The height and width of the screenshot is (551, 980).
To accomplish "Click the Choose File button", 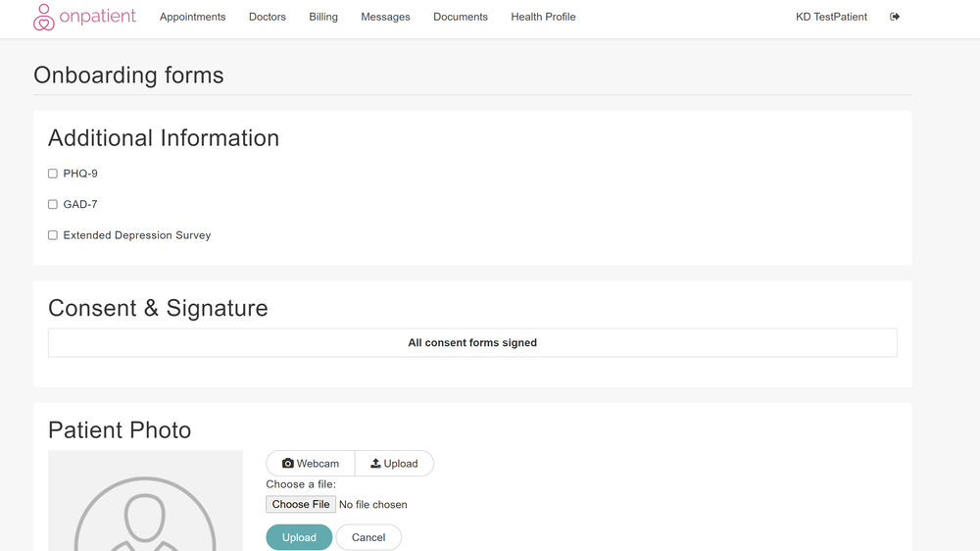I will (301, 504).
